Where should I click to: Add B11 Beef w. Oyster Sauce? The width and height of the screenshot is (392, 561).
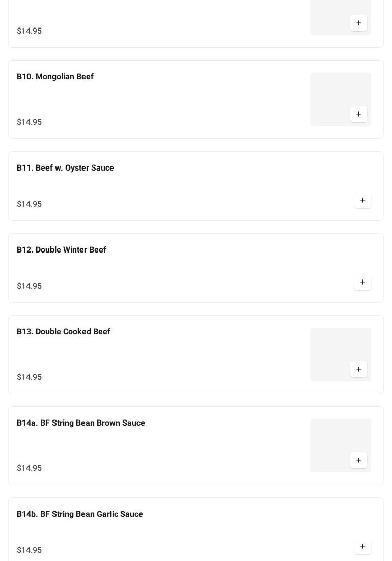362,200
